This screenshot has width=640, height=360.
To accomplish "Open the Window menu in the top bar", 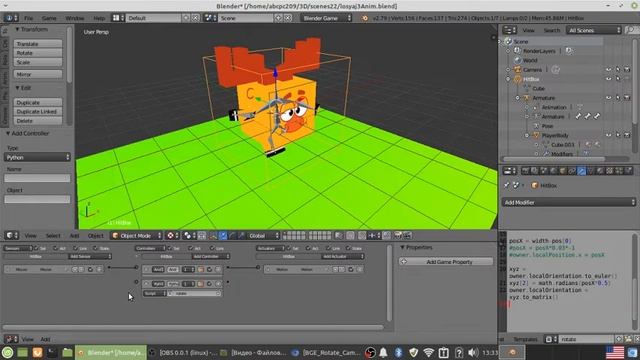I will click(75, 18).
